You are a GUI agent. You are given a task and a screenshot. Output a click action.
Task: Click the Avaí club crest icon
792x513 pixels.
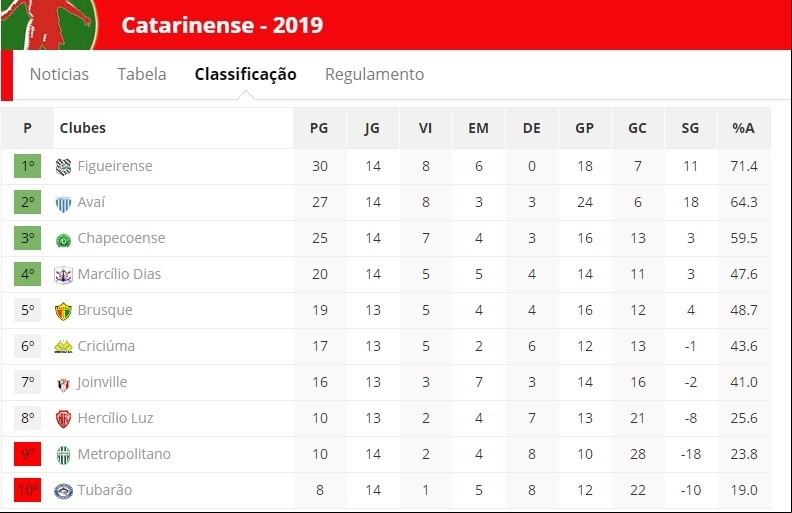coord(63,203)
